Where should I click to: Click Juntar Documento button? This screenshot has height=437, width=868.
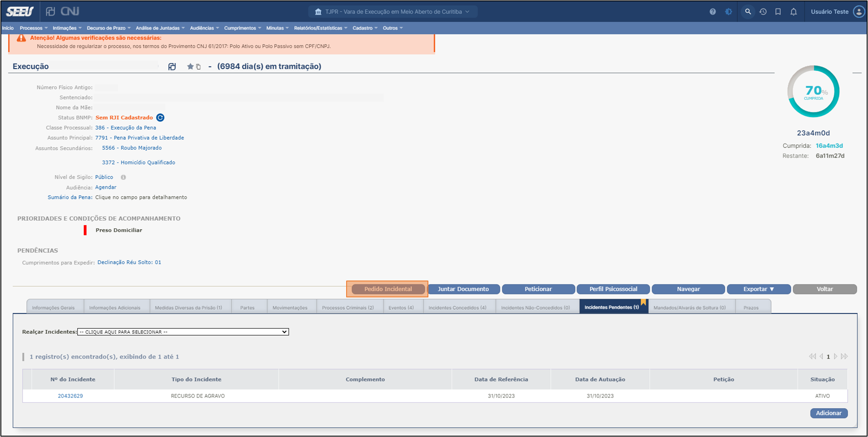[463, 289]
